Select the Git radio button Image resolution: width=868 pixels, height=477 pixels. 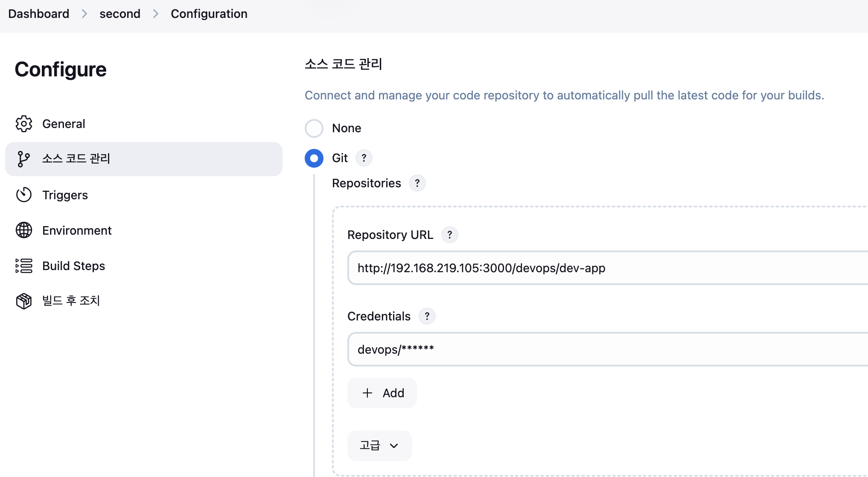coord(314,158)
